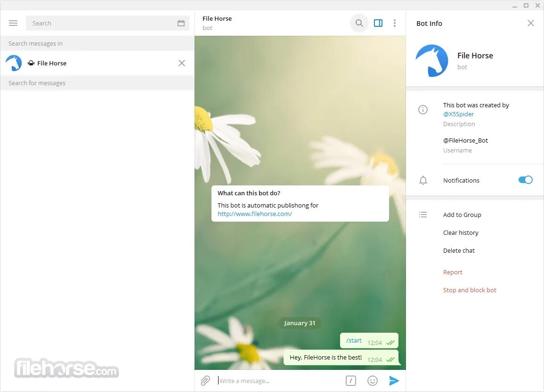Open the @X5Spider creator link

tap(458, 114)
